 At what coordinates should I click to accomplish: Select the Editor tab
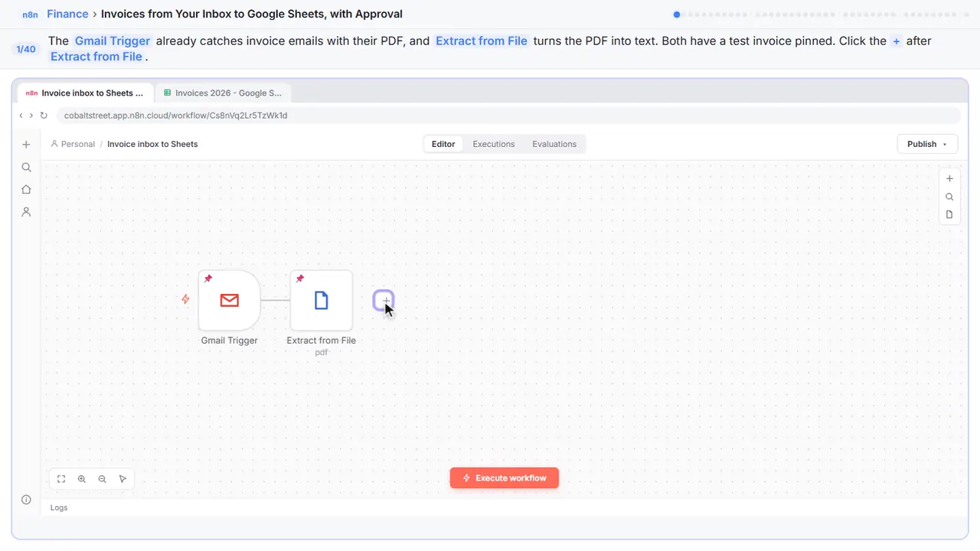click(443, 144)
